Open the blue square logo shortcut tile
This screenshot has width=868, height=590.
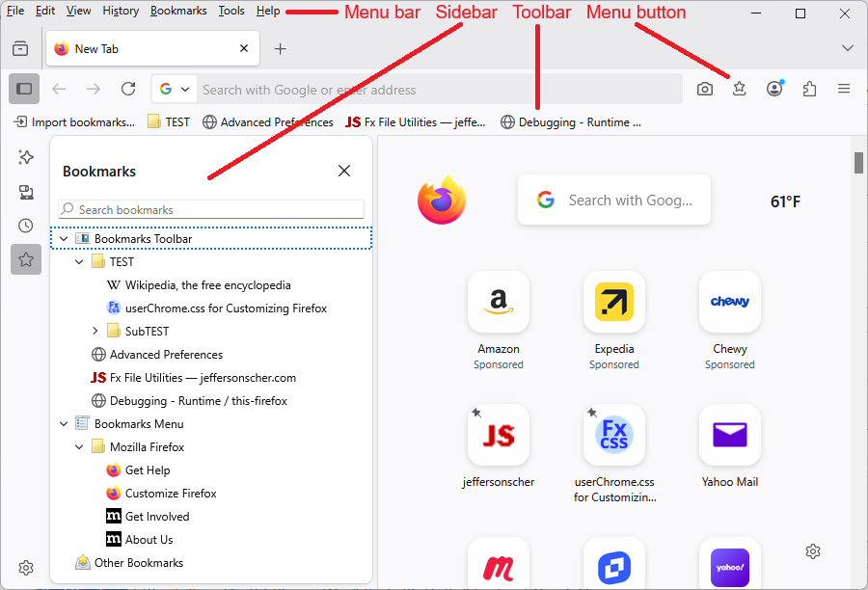point(614,563)
